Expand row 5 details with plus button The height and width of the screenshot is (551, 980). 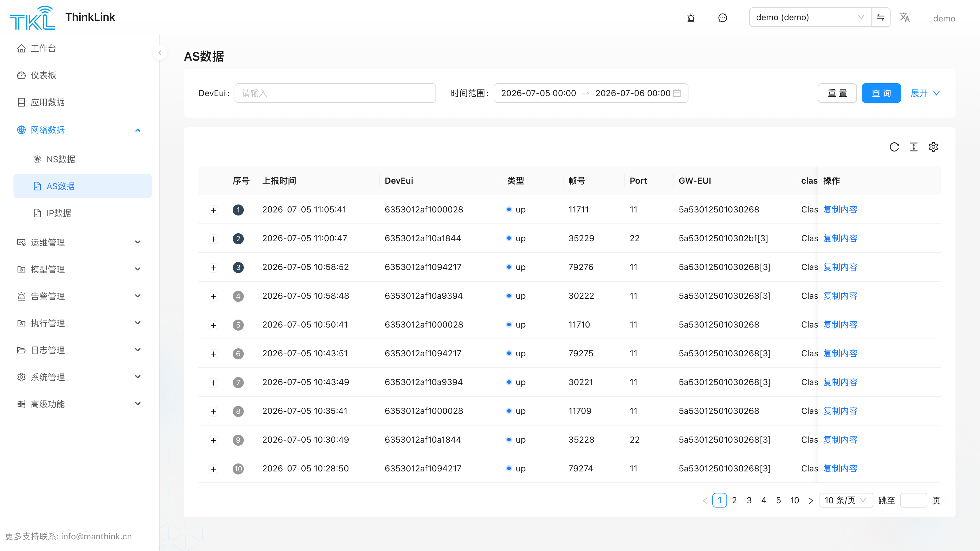pos(213,325)
